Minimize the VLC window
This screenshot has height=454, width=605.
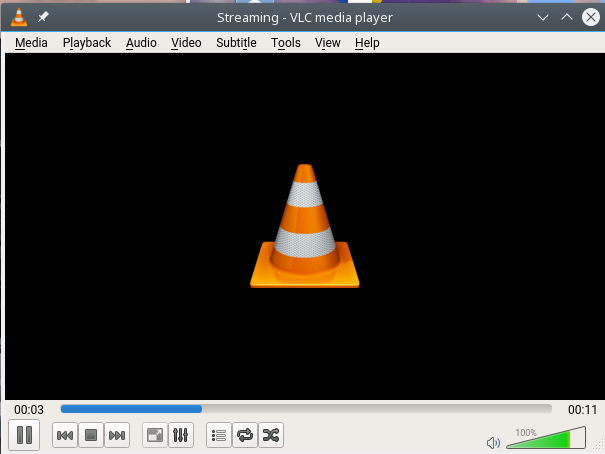(543, 17)
